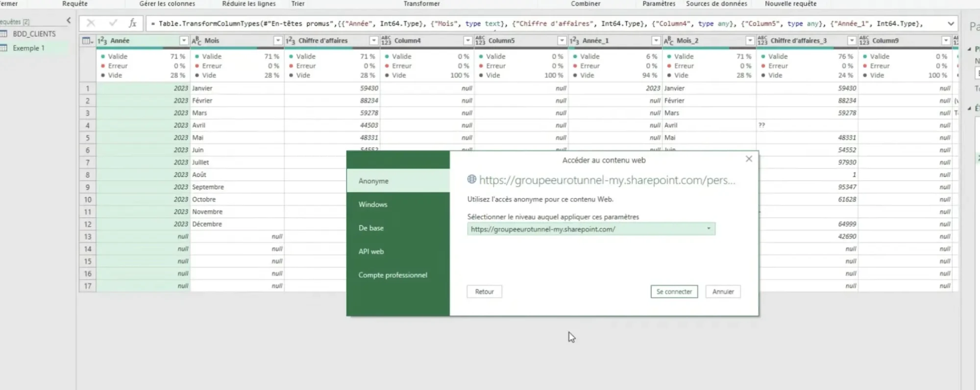Select the Exemple 1 query

point(28,48)
